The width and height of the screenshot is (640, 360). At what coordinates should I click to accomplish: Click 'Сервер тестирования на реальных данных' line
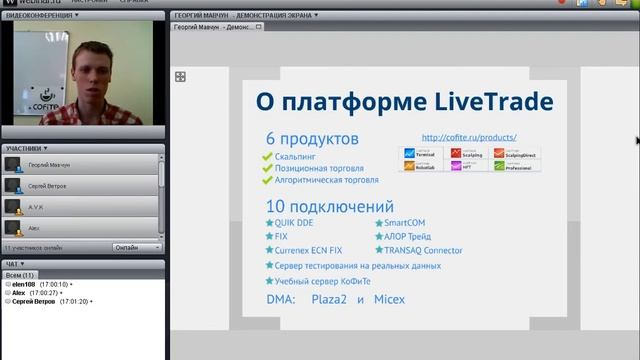(x=358, y=266)
